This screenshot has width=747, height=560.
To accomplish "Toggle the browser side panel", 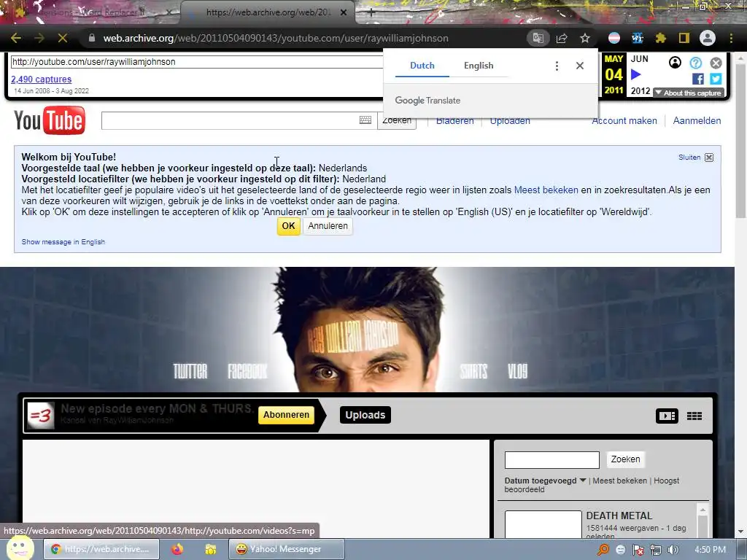I will pyautogui.click(x=684, y=38).
